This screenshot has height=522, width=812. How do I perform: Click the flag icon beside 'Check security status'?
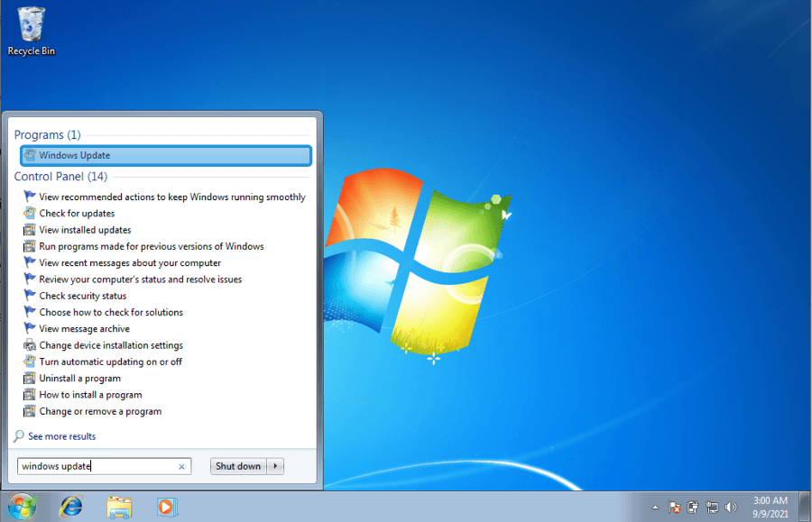(30, 296)
